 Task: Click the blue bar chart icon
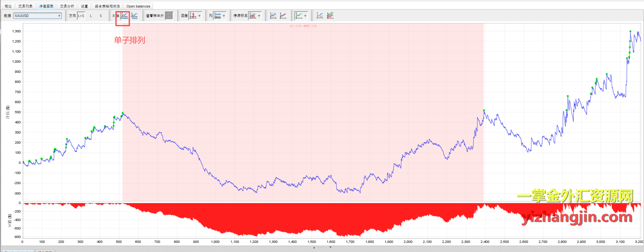click(273, 16)
